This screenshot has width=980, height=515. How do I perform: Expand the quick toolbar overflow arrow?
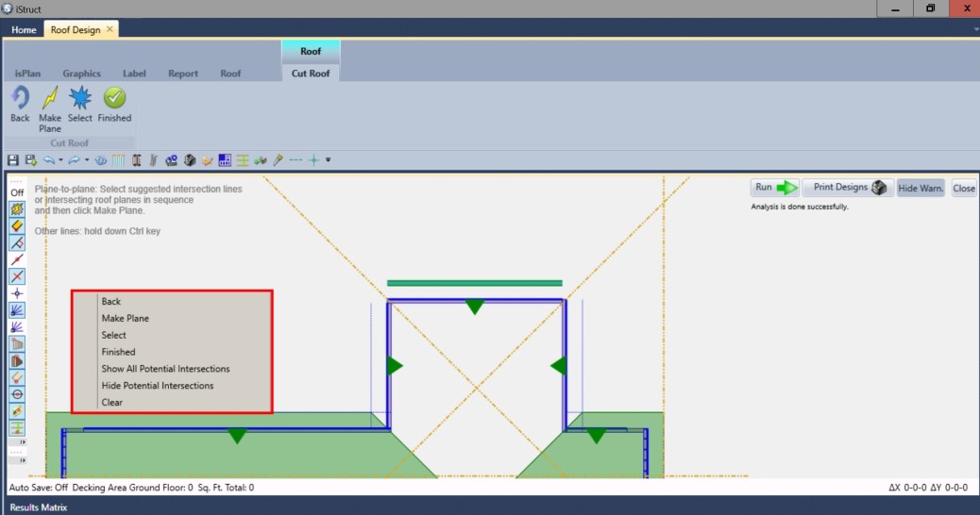click(328, 160)
